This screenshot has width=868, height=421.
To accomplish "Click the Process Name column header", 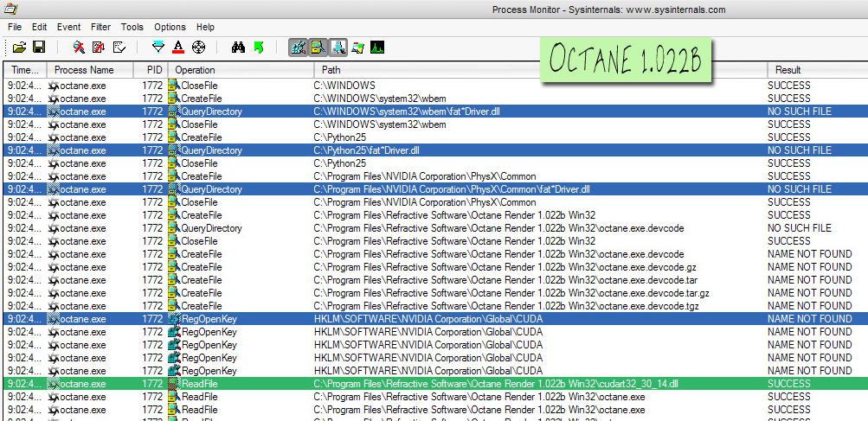I will 90,70.
